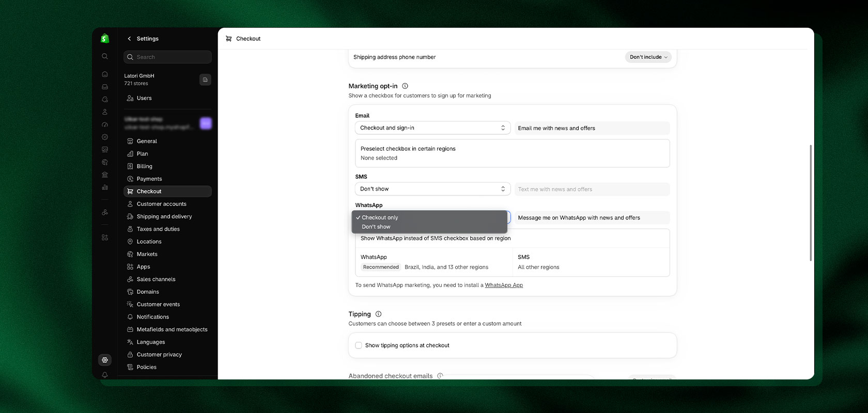This screenshot has height=413, width=868.
Task: Open General settings page
Action: [x=167, y=141]
